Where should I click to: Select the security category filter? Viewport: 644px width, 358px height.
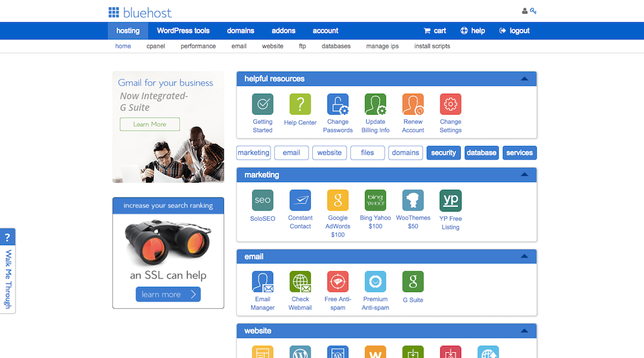[443, 153]
